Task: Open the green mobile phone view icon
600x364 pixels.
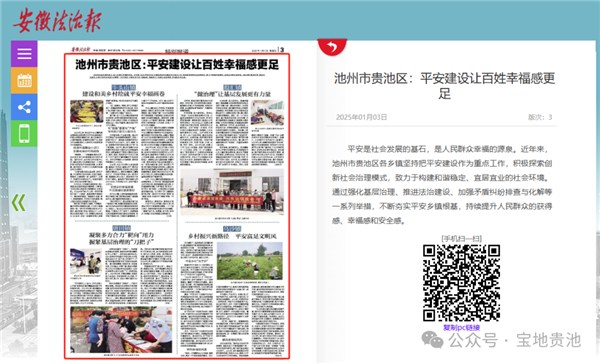Action: tap(24, 133)
